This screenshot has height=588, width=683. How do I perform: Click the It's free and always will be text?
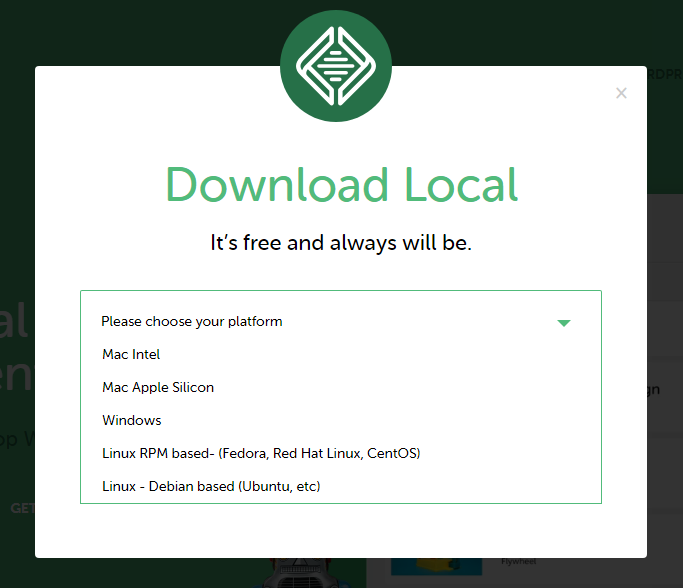pos(341,243)
